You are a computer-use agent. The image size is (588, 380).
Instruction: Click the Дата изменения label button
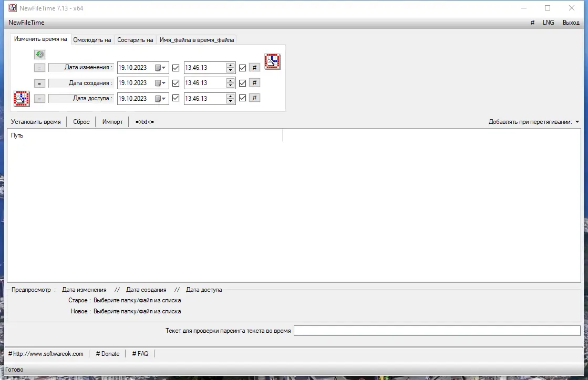click(x=81, y=67)
